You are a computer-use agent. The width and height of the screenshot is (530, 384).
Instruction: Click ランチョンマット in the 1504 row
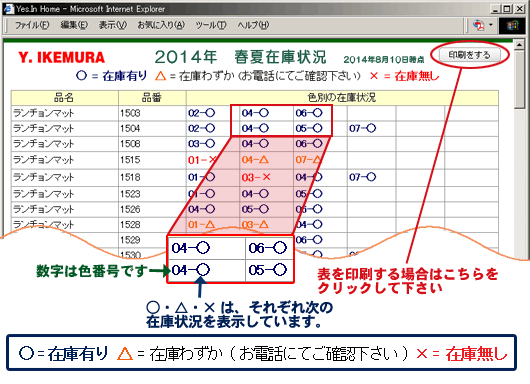(43, 128)
